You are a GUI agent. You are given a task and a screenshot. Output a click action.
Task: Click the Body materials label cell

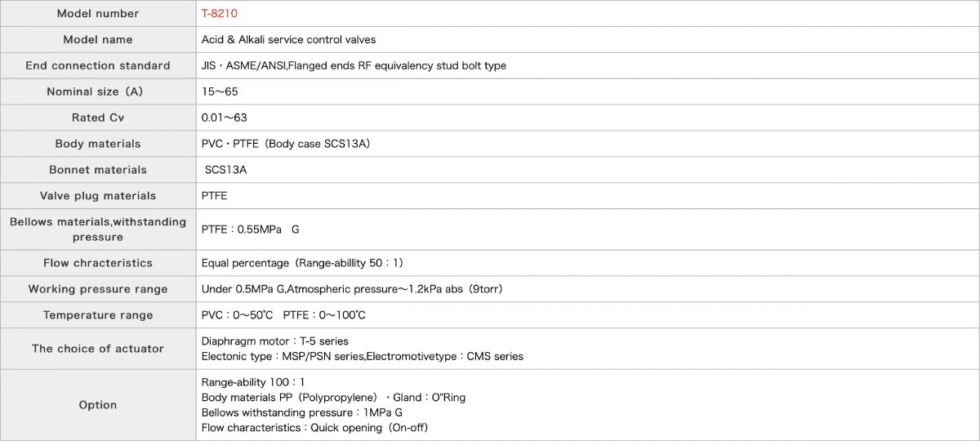pos(98,144)
